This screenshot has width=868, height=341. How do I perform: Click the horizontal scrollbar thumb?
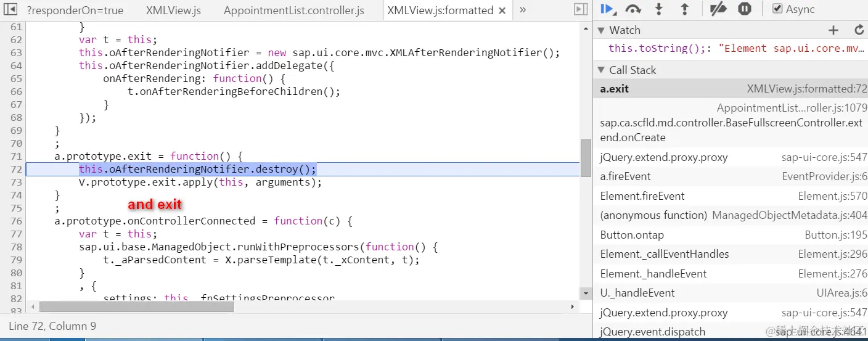pyautogui.click(x=136, y=306)
